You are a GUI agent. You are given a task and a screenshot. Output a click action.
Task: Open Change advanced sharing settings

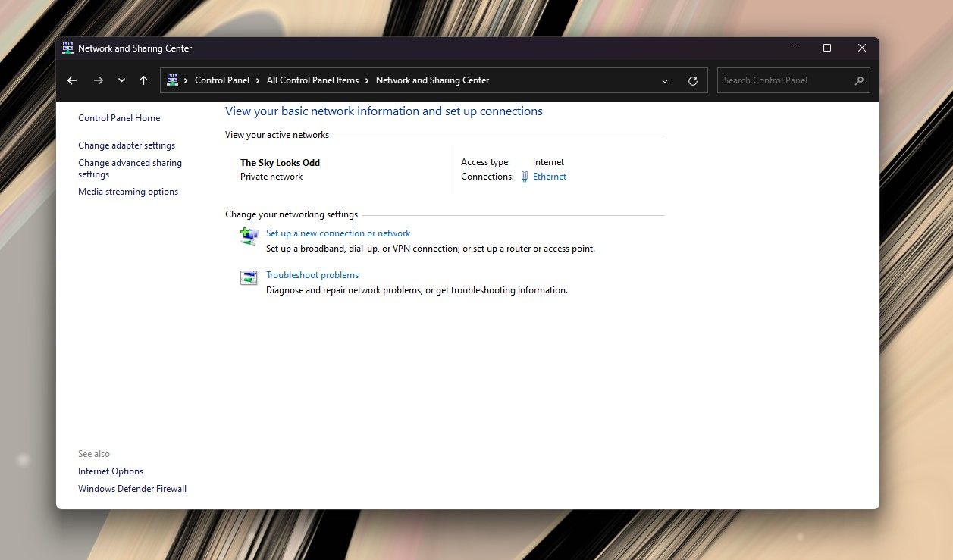point(130,167)
